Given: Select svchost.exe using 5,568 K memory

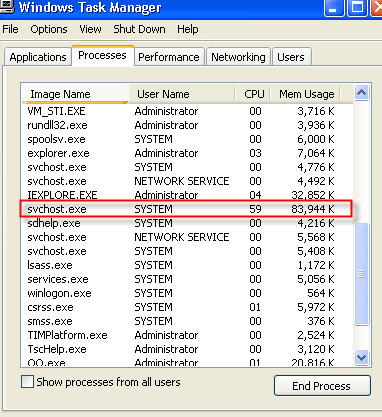Looking at the screenshot, I should [x=187, y=237].
